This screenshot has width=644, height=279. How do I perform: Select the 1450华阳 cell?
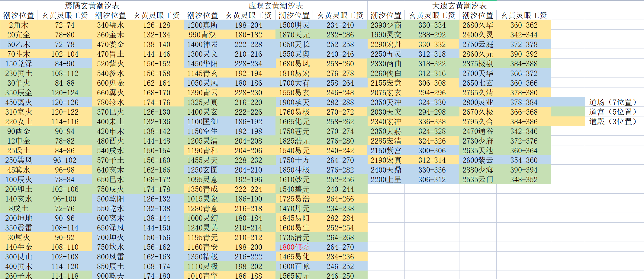[202, 63]
